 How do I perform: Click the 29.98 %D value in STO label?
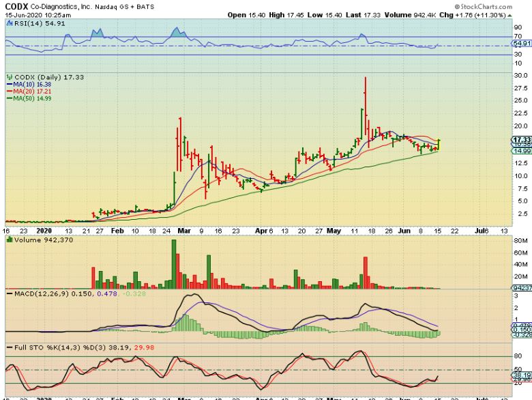coord(144,347)
